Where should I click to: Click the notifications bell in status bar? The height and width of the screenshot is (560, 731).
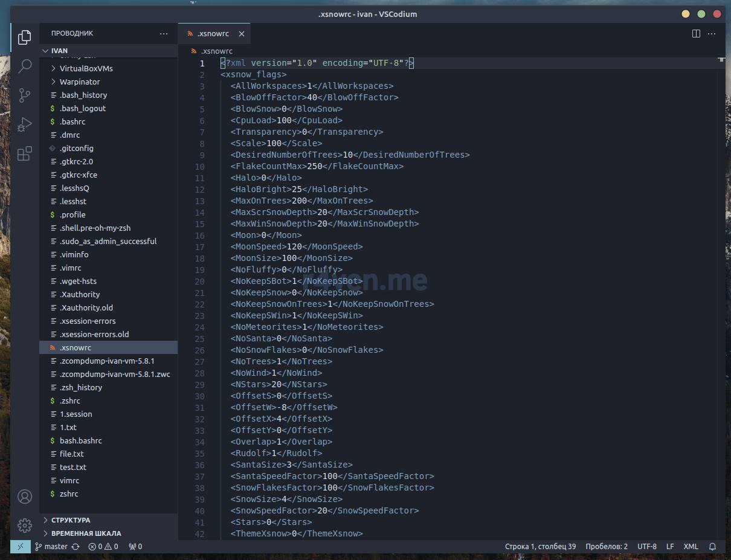pyautogui.click(x=712, y=547)
